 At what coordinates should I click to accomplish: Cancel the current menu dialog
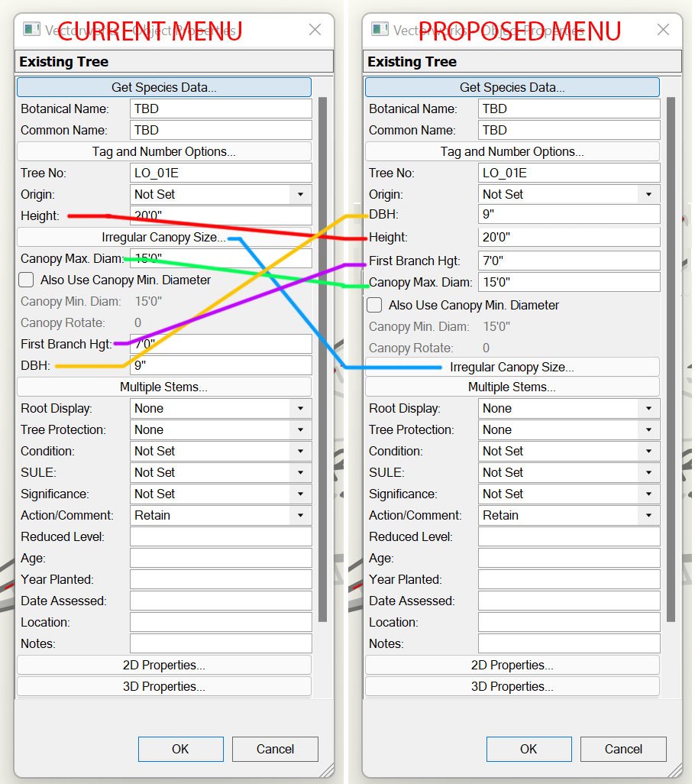tap(275, 749)
